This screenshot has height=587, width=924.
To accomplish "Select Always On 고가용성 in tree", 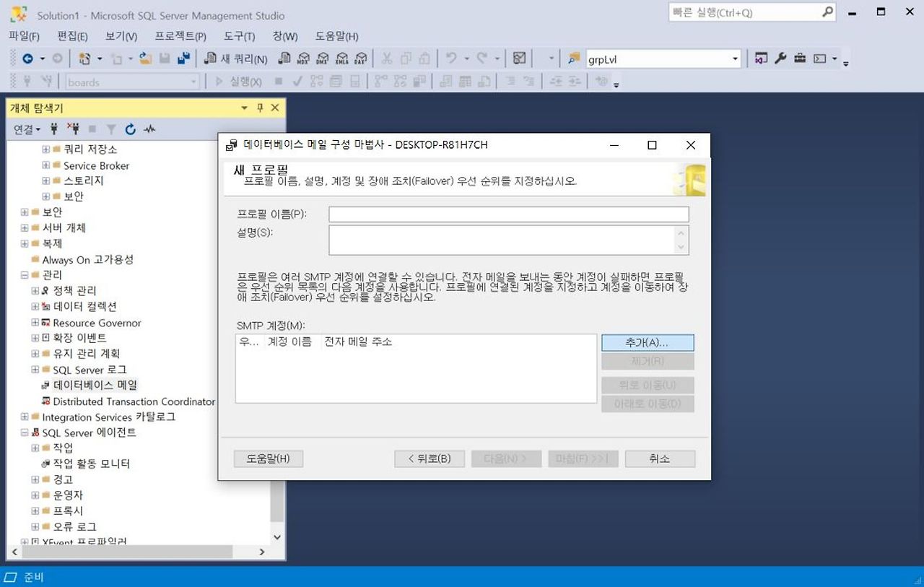I will click(87, 260).
